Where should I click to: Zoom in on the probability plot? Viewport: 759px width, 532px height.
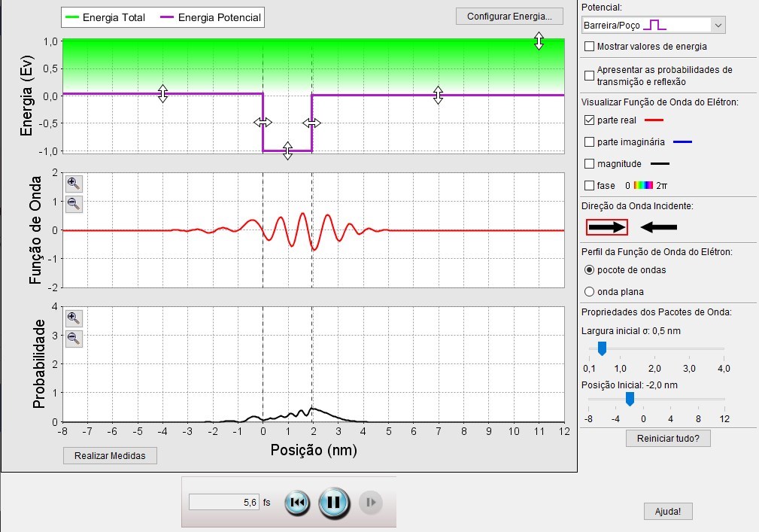74,318
